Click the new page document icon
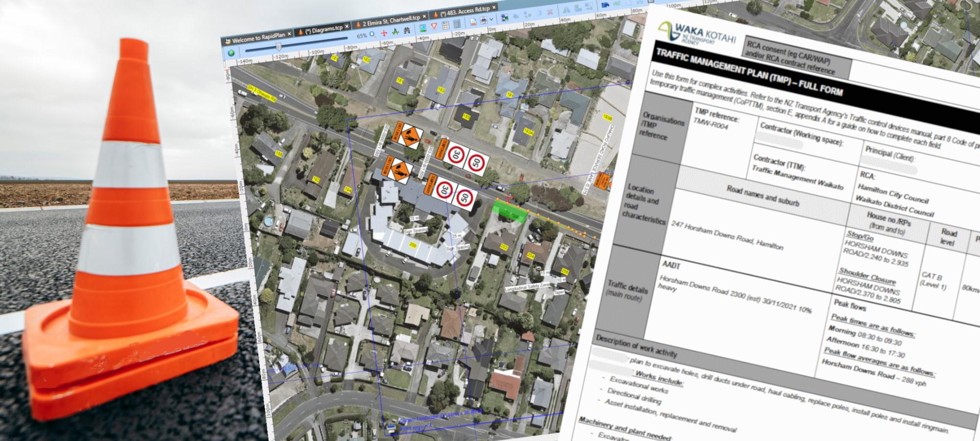 [x=473, y=21]
